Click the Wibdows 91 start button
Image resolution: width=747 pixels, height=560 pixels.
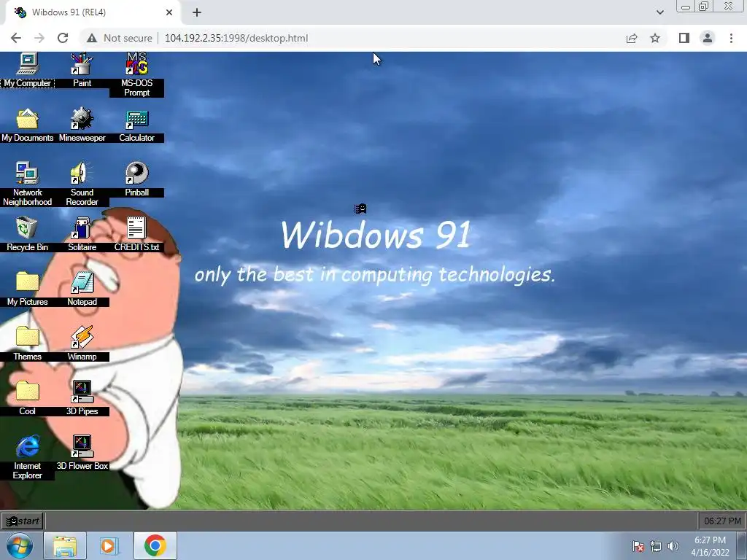[x=22, y=521]
